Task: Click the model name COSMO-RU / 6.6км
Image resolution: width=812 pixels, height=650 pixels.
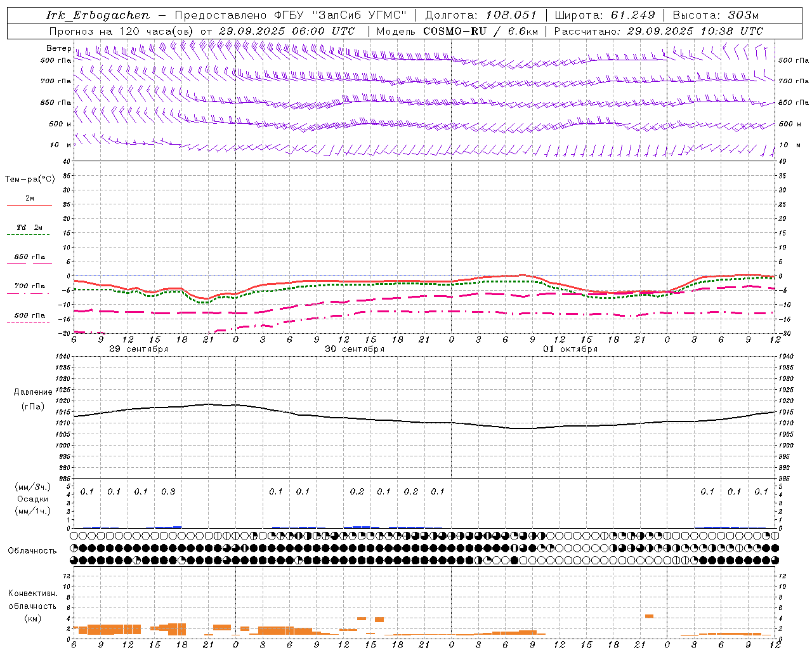Action: (x=481, y=31)
